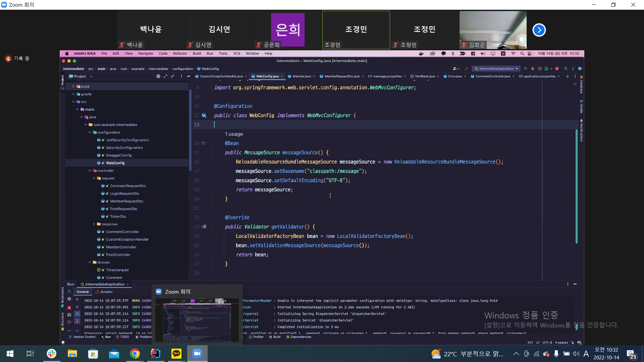644x362 pixels.
Task: Open SwaggerConfig file in project tree
Action: click(118, 155)
